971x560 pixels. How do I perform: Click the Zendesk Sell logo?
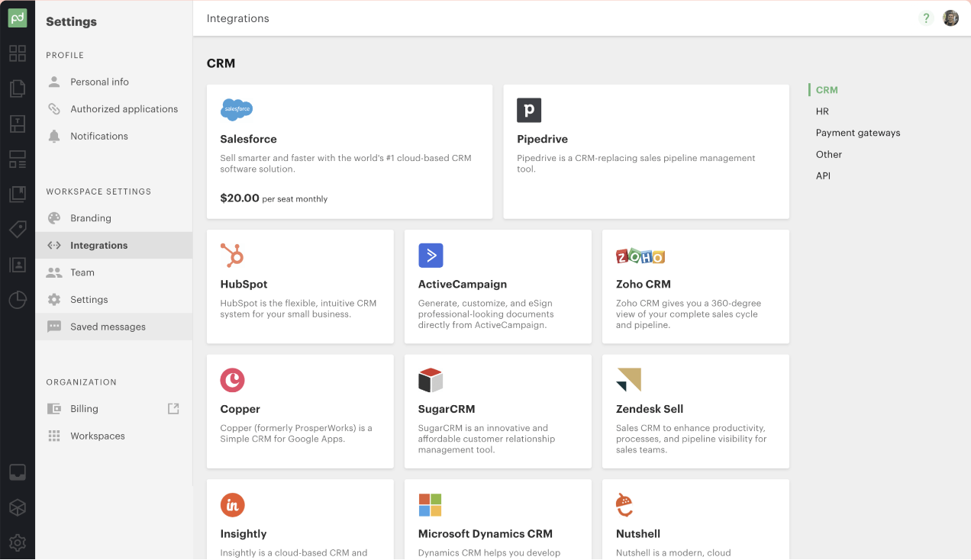pyautogui.click(x=628, y=380)
